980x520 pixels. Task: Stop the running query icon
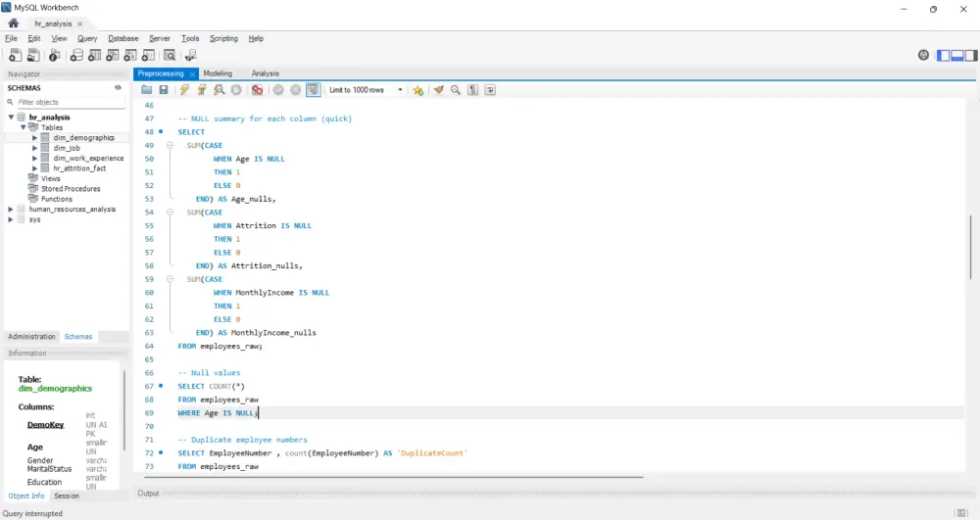pyautogui.click(x=236, y=90)
